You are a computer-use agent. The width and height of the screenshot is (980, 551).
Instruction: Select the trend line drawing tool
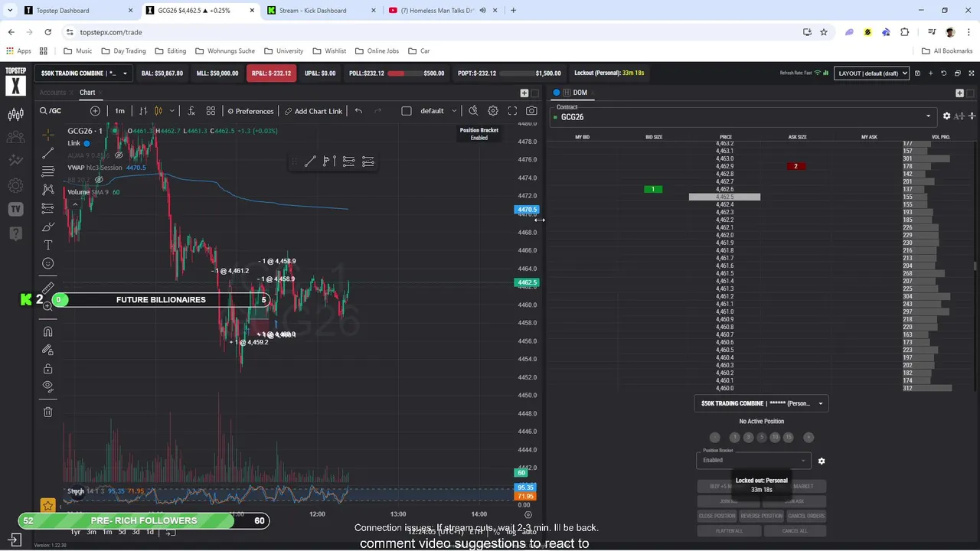(x=47, y=153)
